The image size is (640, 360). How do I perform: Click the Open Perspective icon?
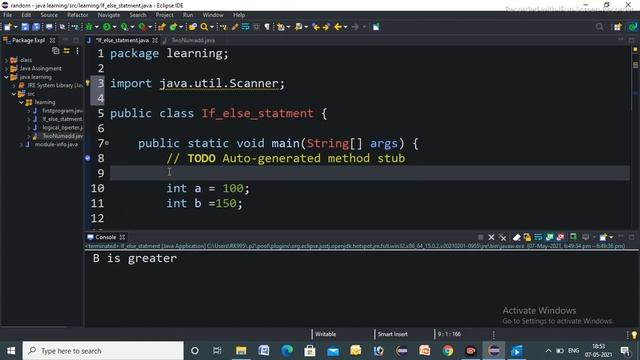point(618,27)
